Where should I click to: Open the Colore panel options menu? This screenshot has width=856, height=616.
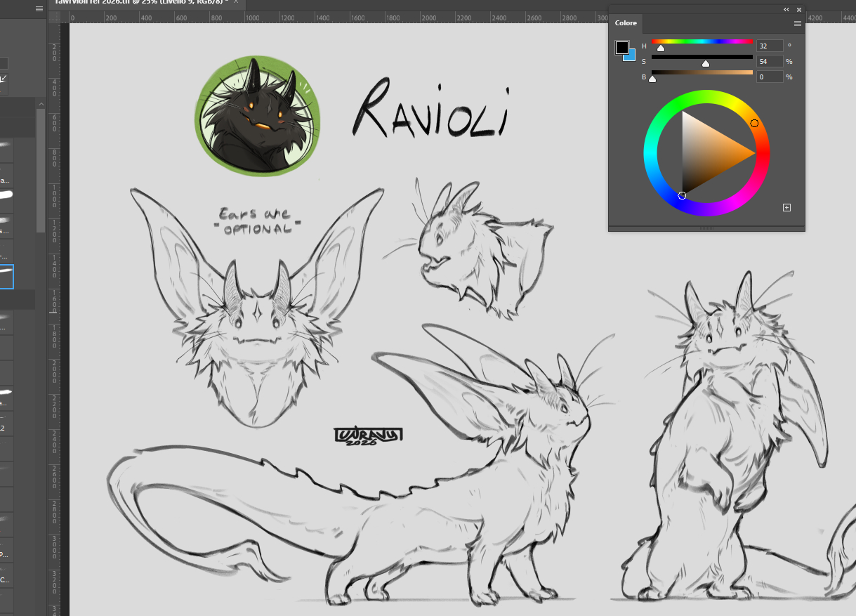797,23
